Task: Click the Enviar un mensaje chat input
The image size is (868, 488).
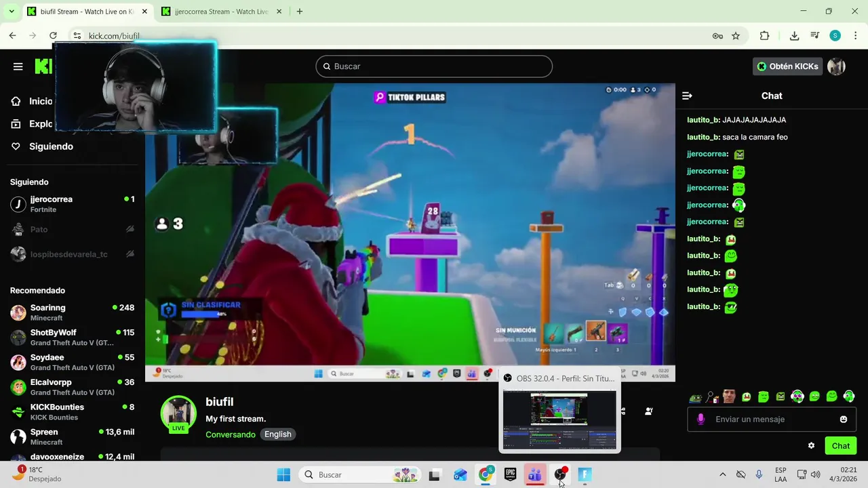Action: (x=772, y=420)
